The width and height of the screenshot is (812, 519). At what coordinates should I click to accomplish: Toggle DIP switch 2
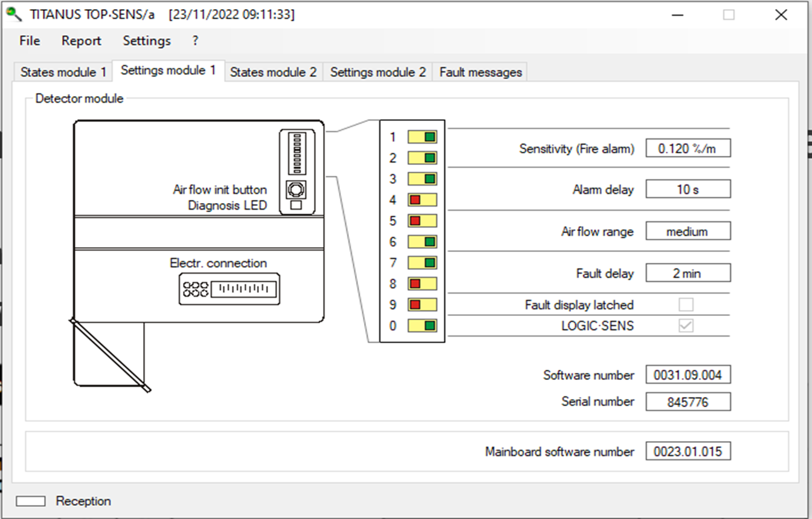pos(422,158)
